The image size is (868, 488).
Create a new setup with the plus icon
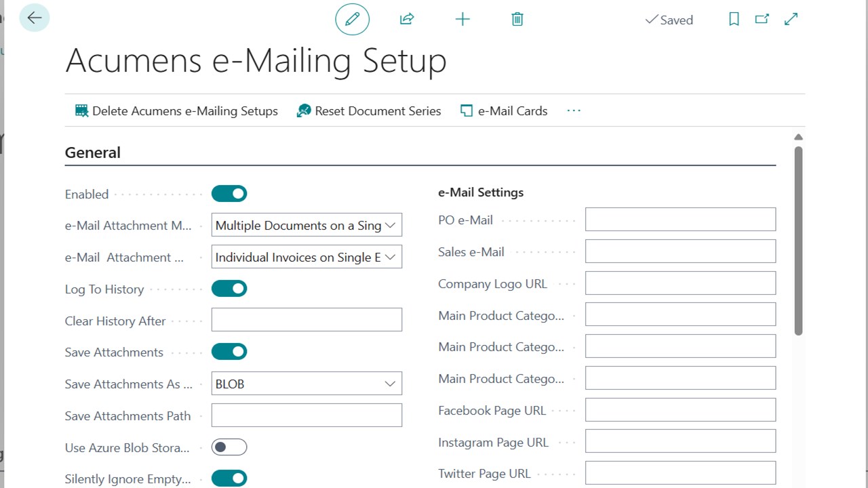tap(462, 19)
